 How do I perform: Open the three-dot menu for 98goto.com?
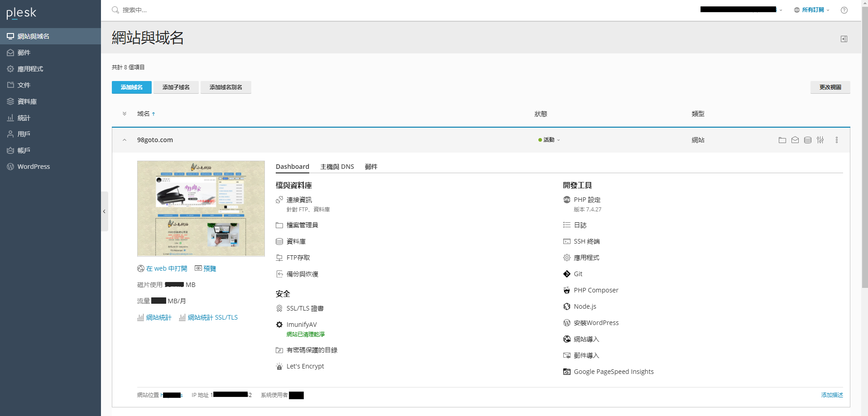click(x=836, y=140)
